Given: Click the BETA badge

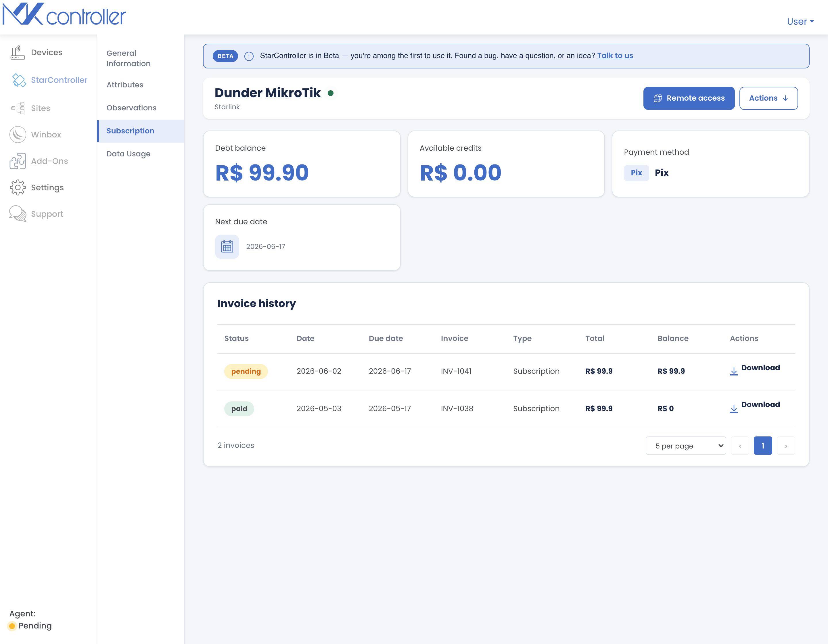Looking at the screenshot, I should [225, 56].
